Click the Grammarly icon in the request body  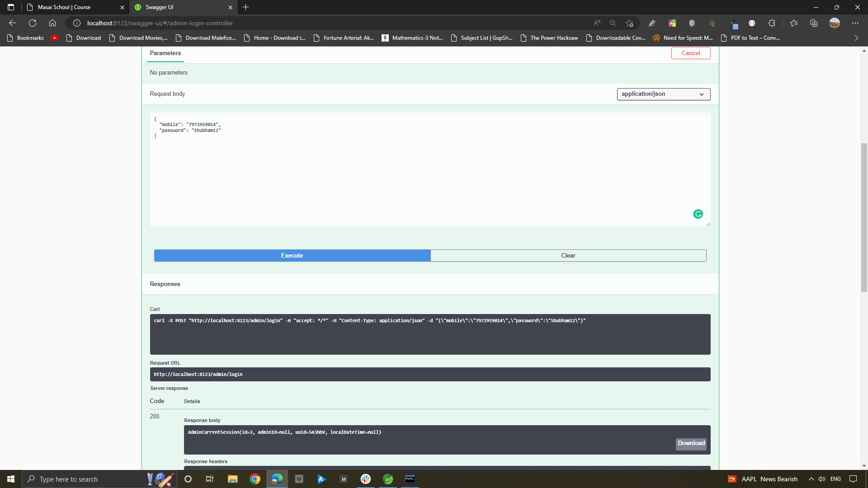click(x=698, y=214)
